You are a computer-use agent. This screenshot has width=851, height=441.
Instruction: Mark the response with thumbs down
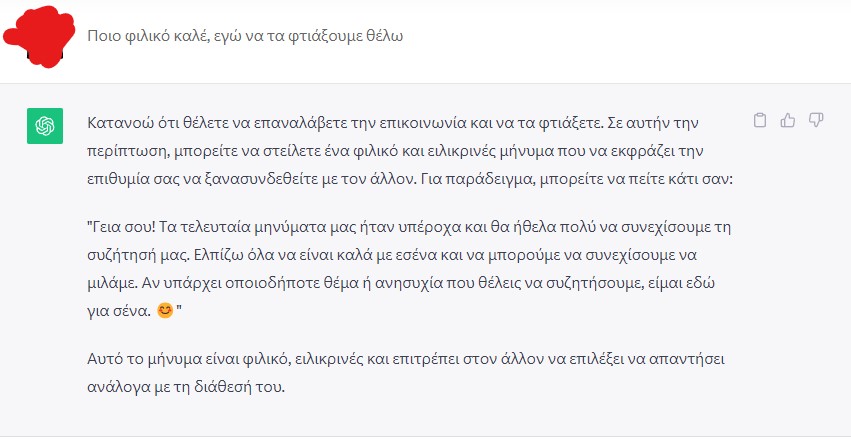click(816, 120)
